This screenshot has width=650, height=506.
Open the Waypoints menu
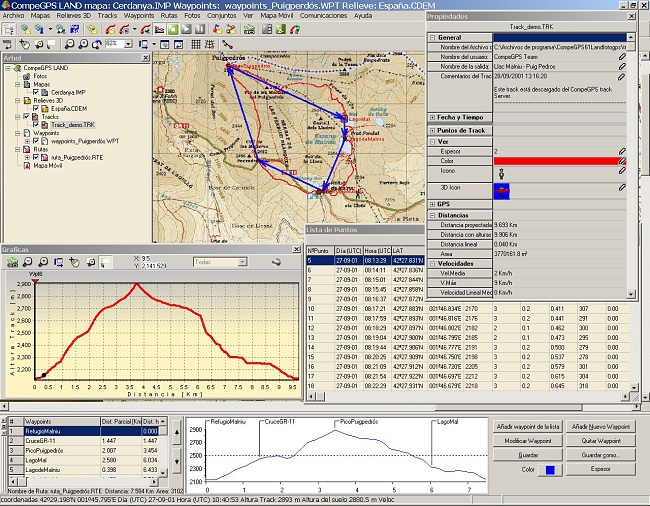point(139,16)
